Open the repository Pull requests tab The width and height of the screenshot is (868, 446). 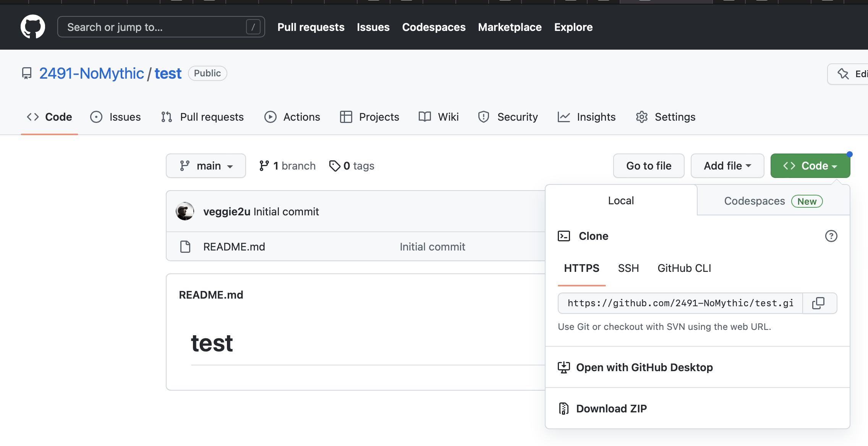click(x=202, y=117)
